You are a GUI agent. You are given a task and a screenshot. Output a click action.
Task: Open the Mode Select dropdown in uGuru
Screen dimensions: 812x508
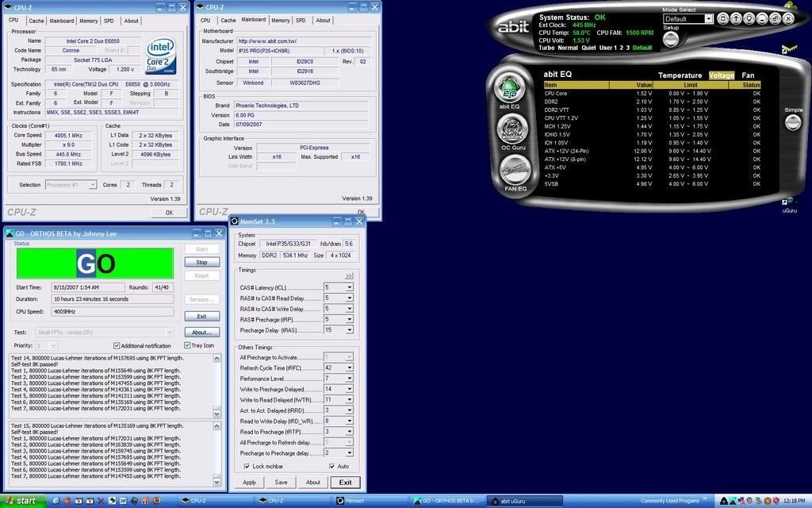point(709,19)
